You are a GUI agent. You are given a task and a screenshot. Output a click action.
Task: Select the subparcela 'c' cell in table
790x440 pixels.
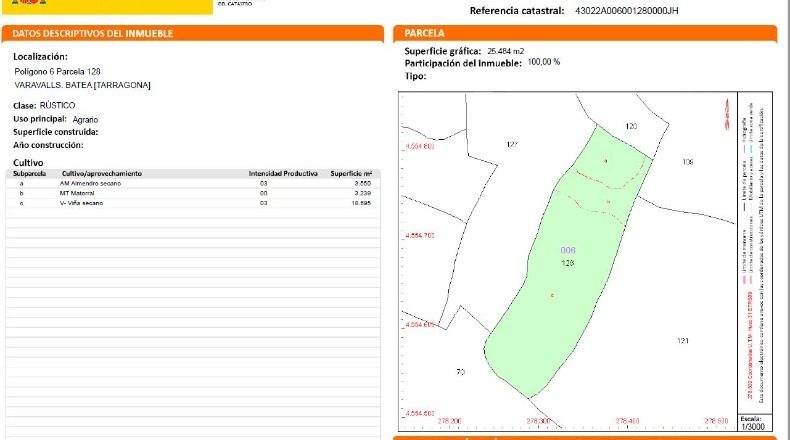[21, 203]
